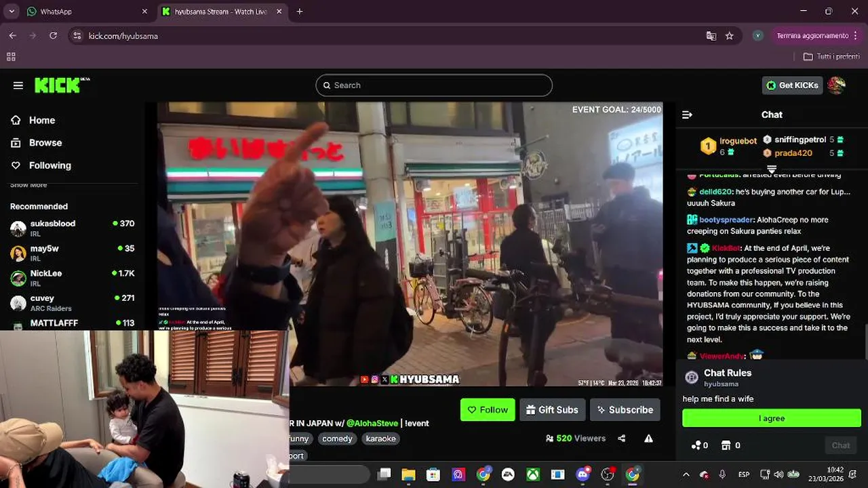Click bootyspreader username in chat
This screenshot has width=868, height=488.
pyautogui.click(x=726, y=220)
